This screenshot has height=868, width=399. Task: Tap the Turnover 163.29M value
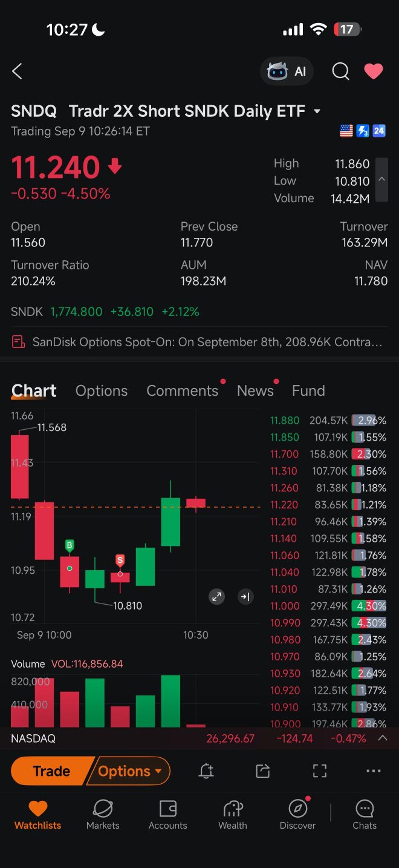click(x=365, y=243)
